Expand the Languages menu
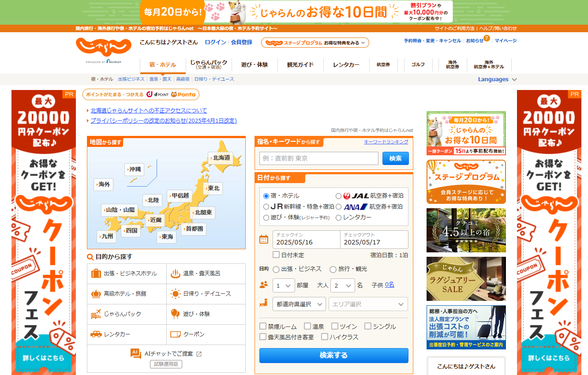 pos(497,79)
